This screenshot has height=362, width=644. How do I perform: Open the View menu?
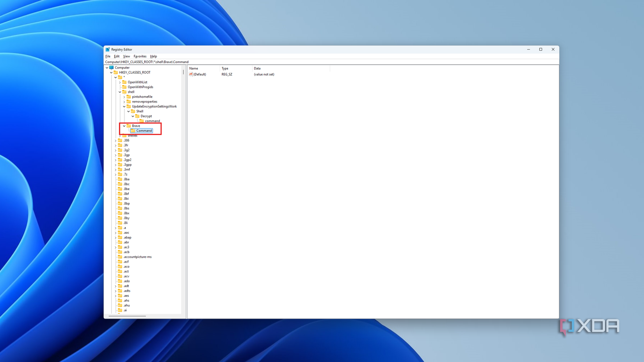[x=126, y=56]
